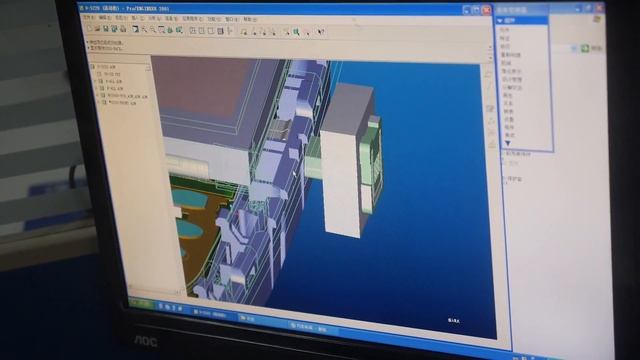
Task: Toggle datum axes display icon
Action: (x=254, y=31)
